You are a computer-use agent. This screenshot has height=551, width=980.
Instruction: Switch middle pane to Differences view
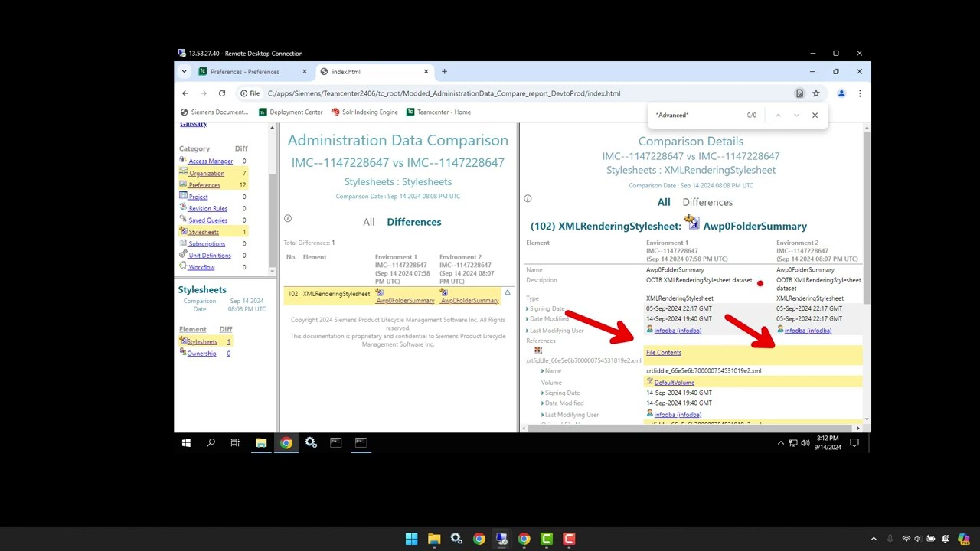[414, 222]
